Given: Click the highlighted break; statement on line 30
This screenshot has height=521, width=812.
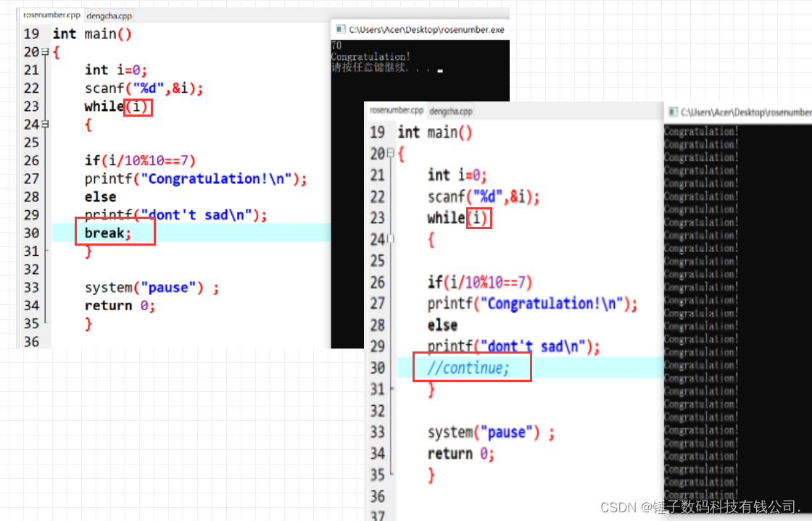Looking at the screenshot, I should coord(107,233).
